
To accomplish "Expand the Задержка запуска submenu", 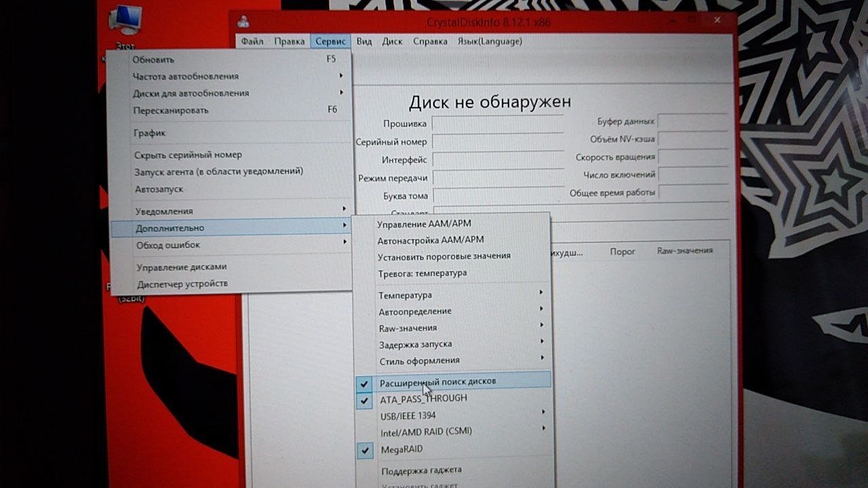I will (x=453, y=344).
